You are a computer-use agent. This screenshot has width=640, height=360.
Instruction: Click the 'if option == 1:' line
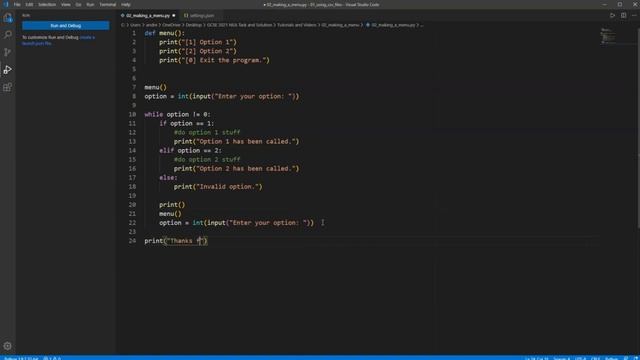187,123
